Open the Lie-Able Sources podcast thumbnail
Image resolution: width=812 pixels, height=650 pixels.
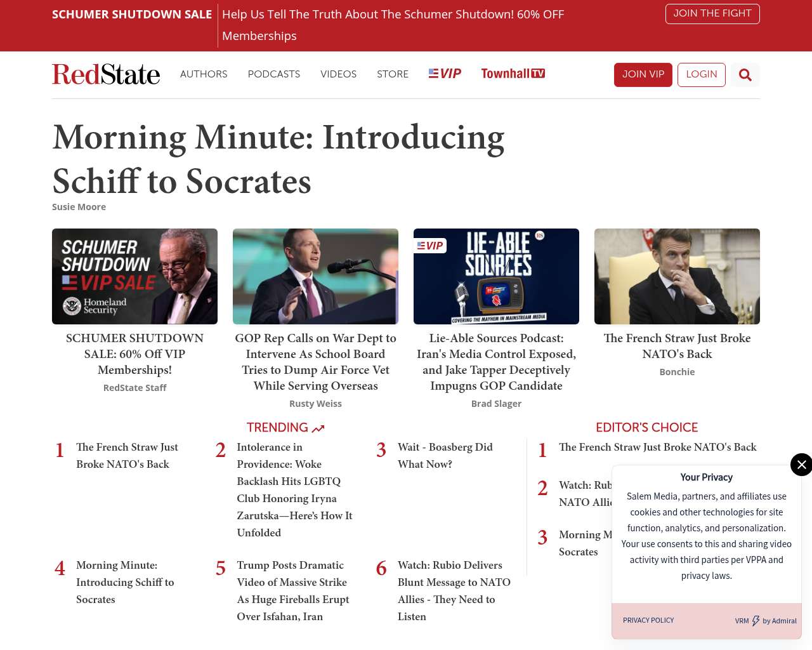(496, 276)
